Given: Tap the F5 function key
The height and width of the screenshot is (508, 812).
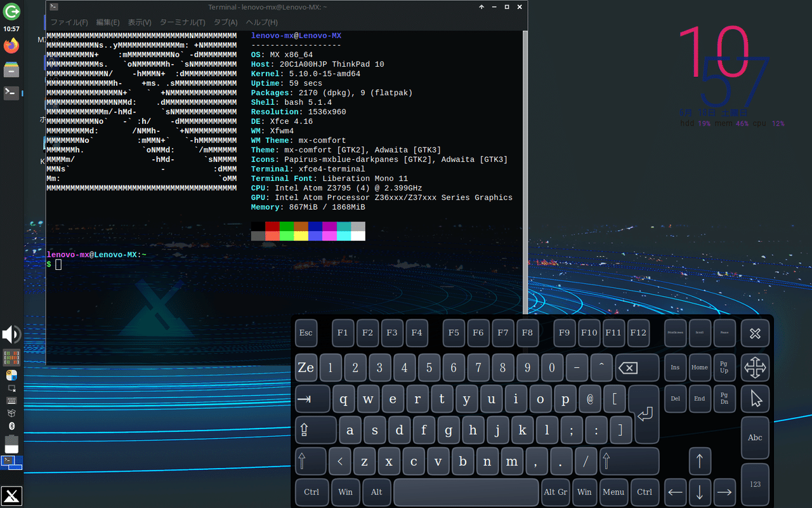Looking at the screenshot, I should coord(454,333).
